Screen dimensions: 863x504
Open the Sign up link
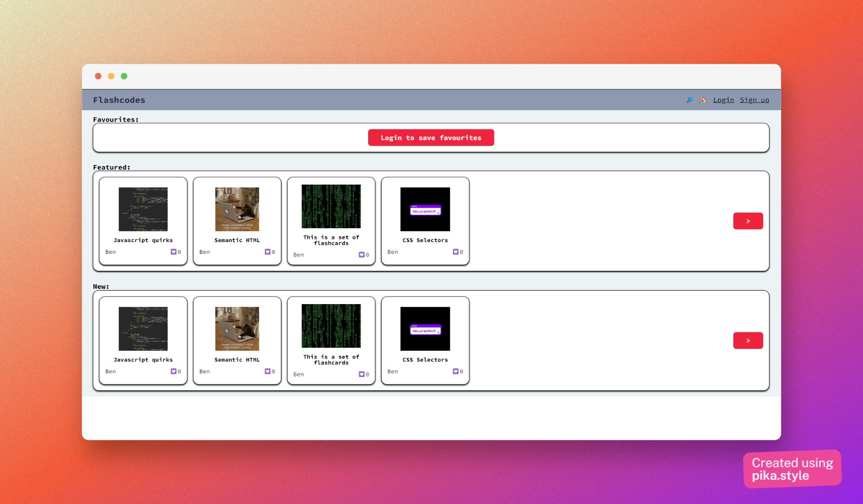point(754,100)
